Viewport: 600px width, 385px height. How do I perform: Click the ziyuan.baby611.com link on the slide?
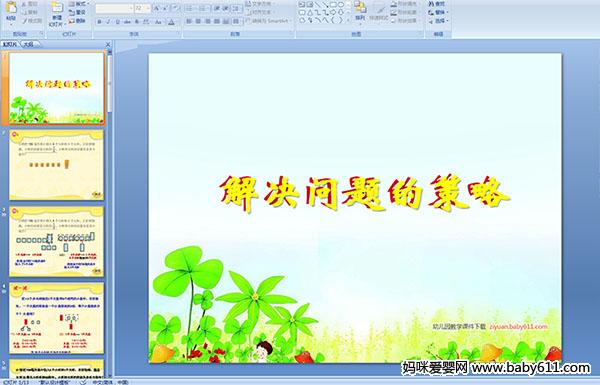[x=518, y=326]
